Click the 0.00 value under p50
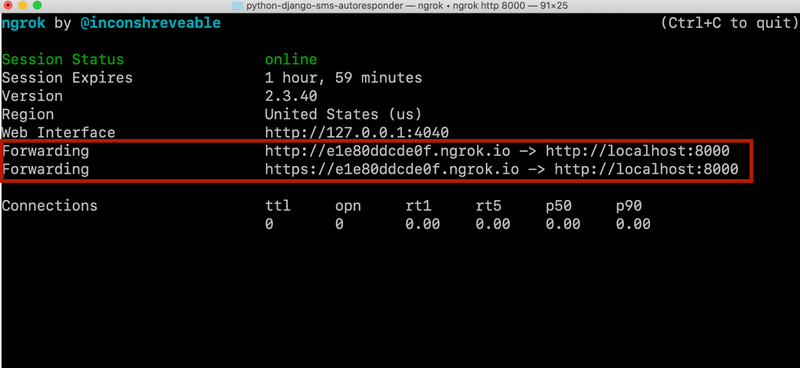Viewport: 800px width, 368px height. point(563,224)
